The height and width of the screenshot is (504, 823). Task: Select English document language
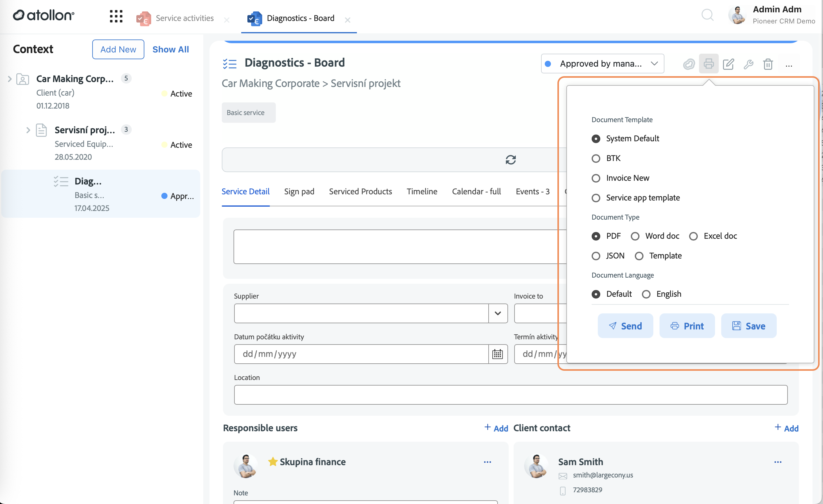(646, 294)
